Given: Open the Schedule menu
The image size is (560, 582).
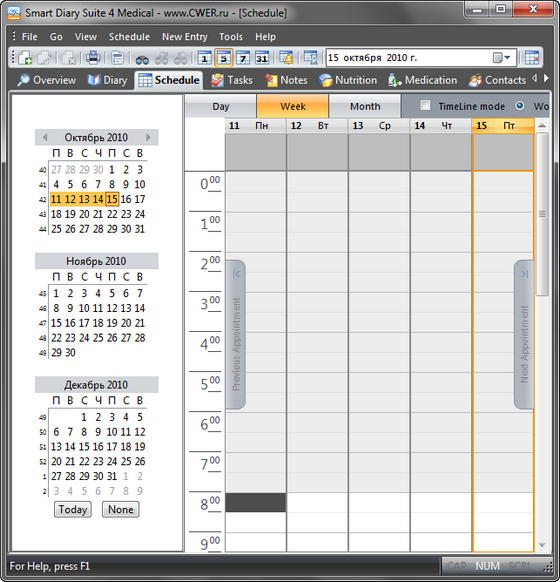Looking at the screenshot, I should click(129, 37).
